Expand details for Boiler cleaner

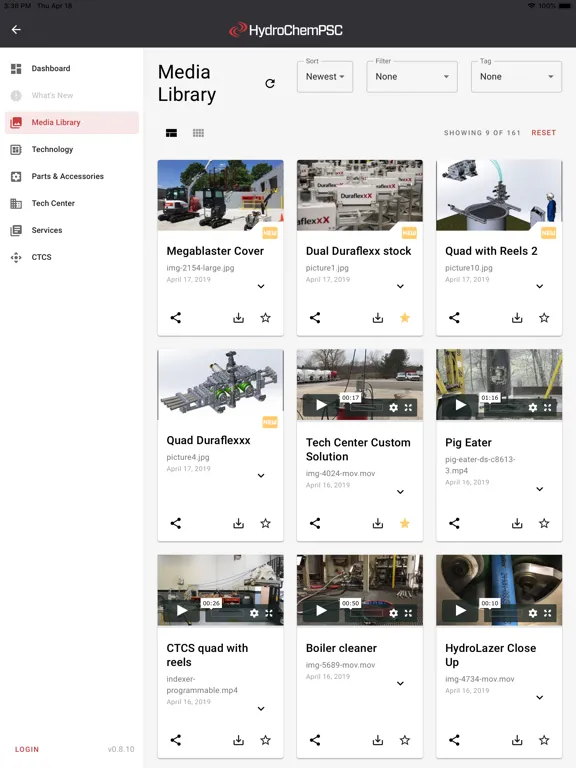400,683
